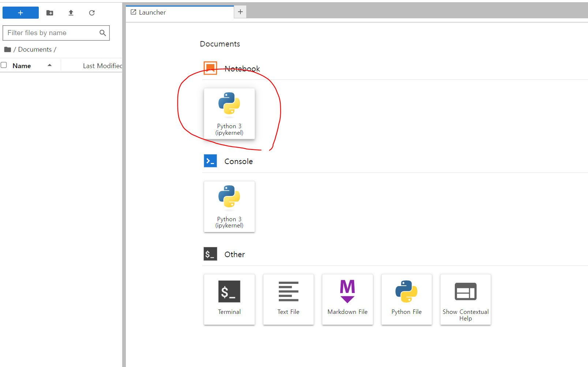Open the root folder icon in breadcrumb
The width and height of the screenshot is (588, 367).
pyautogui.click(x=7, y=49)
